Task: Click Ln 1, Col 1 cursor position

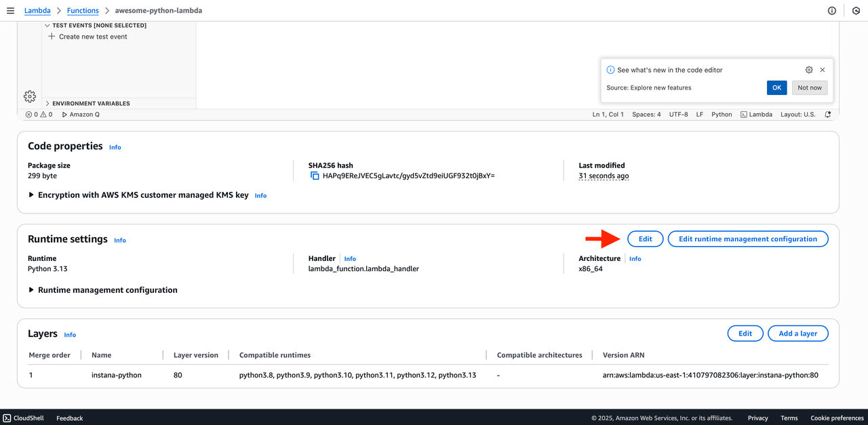Action: (x=608, y=115)
